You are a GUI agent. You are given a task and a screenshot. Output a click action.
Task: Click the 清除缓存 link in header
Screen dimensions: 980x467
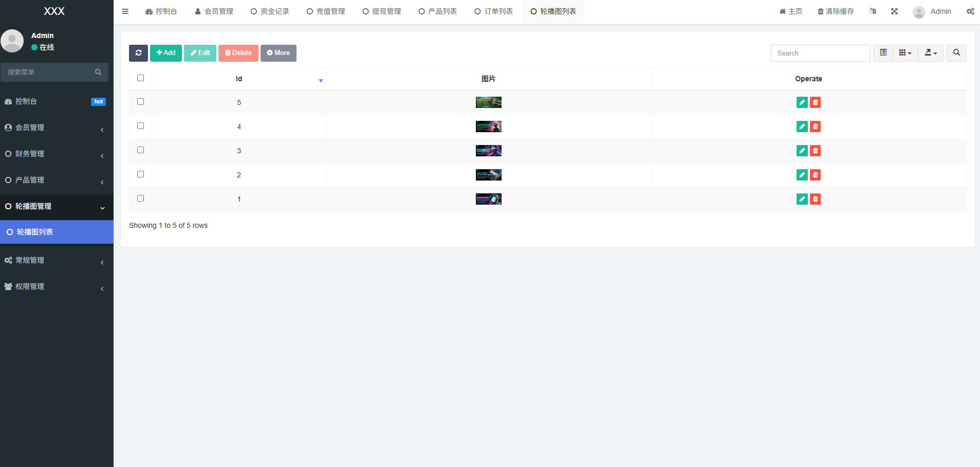tap(836, 11)
